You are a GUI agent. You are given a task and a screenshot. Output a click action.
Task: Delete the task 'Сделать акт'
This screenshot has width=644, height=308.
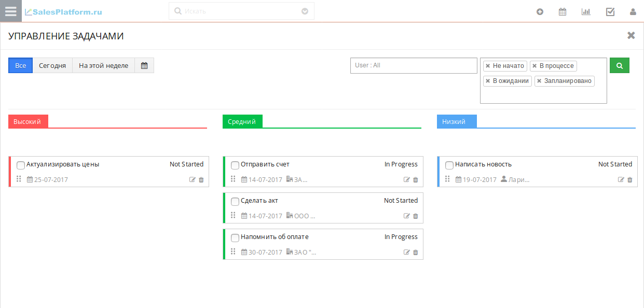(x=415, y=216)
